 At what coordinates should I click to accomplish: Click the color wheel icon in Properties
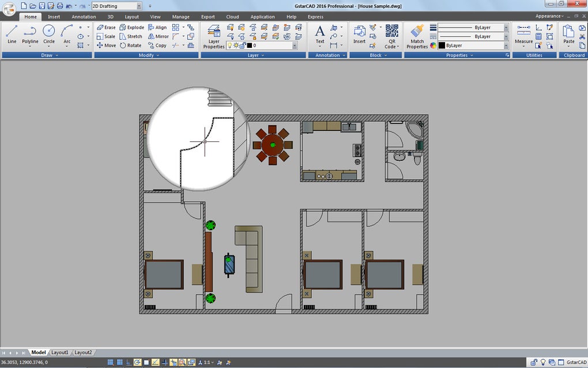click(x=433, y=45)
